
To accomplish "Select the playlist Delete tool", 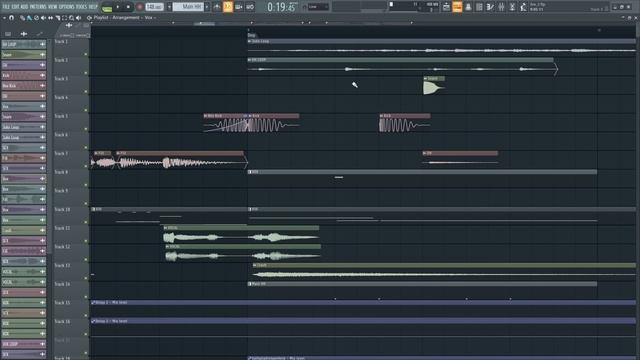I will pos(36,18).
